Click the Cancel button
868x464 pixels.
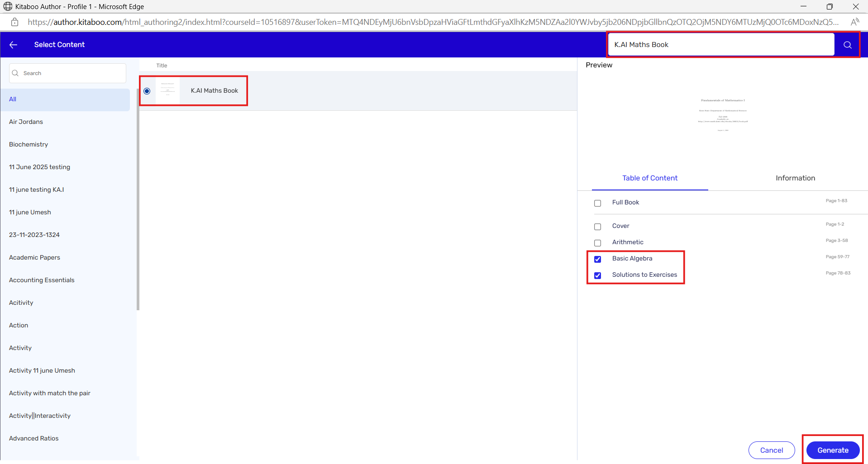[771, 450]
